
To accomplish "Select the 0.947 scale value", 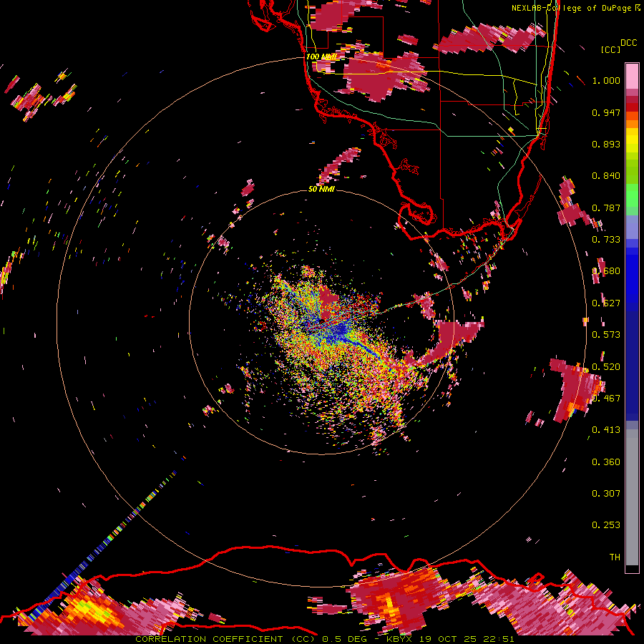I will point(606,112).
